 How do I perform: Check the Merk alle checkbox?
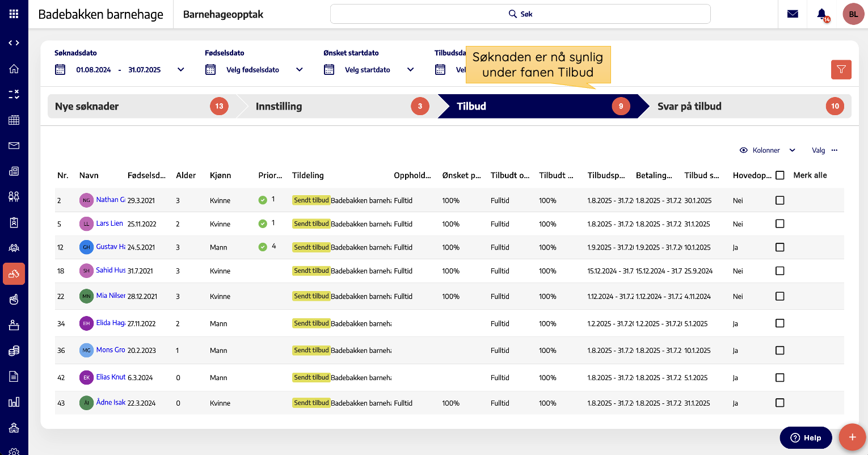[780, 175]
